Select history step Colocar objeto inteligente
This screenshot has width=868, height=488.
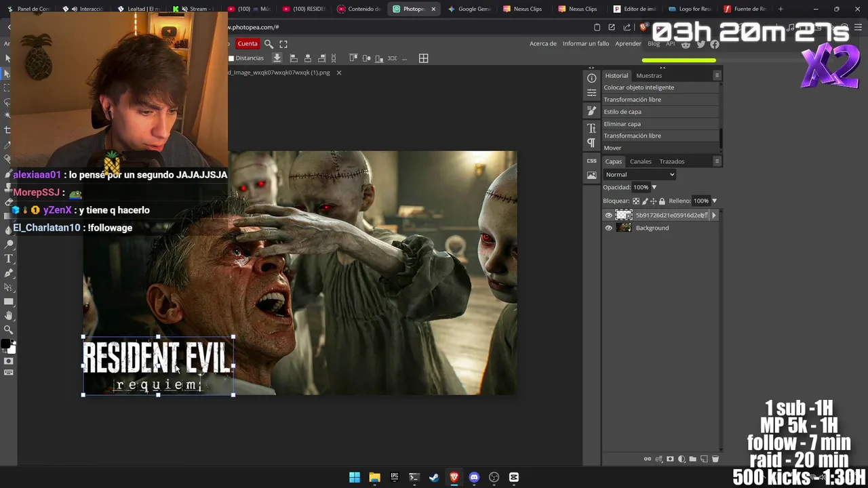tap(660, 87)
